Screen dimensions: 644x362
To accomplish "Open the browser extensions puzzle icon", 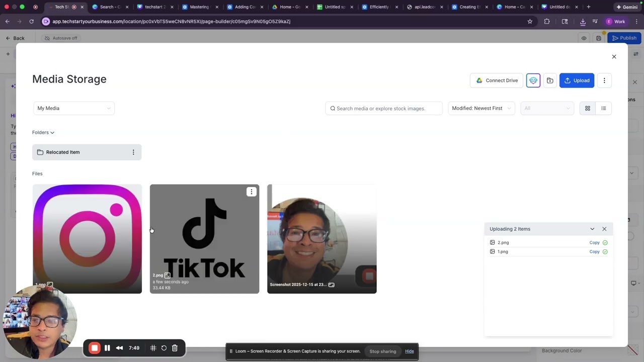I will tap(547, 22).
